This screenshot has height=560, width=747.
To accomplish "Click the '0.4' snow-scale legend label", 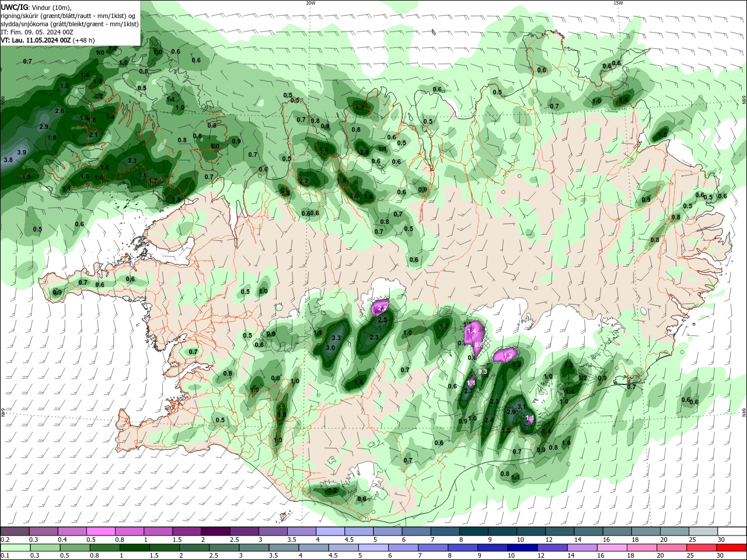I will click(x=62, y=540).
